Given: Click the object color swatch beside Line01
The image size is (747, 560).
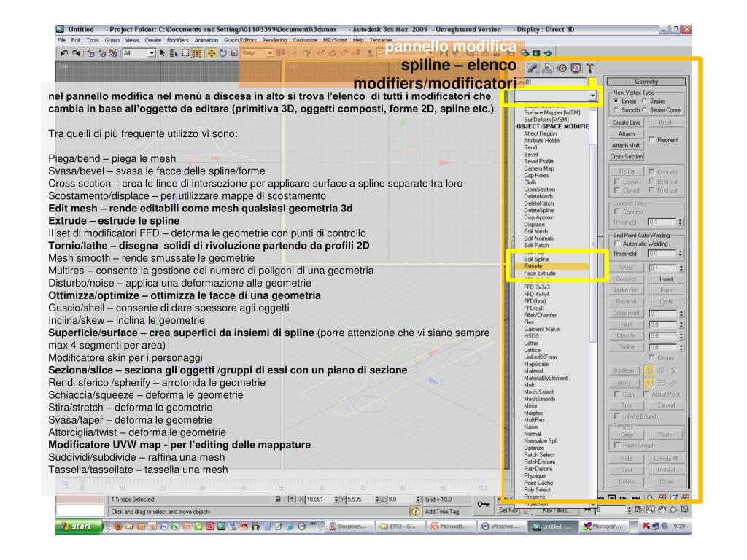Looking at the screenshot, I should [592, 82].
